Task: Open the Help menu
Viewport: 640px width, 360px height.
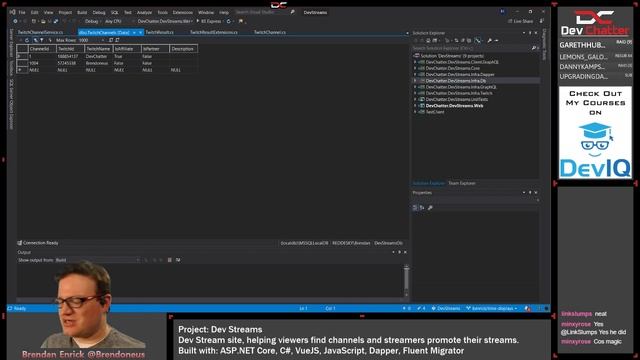Action: (224, 13)
